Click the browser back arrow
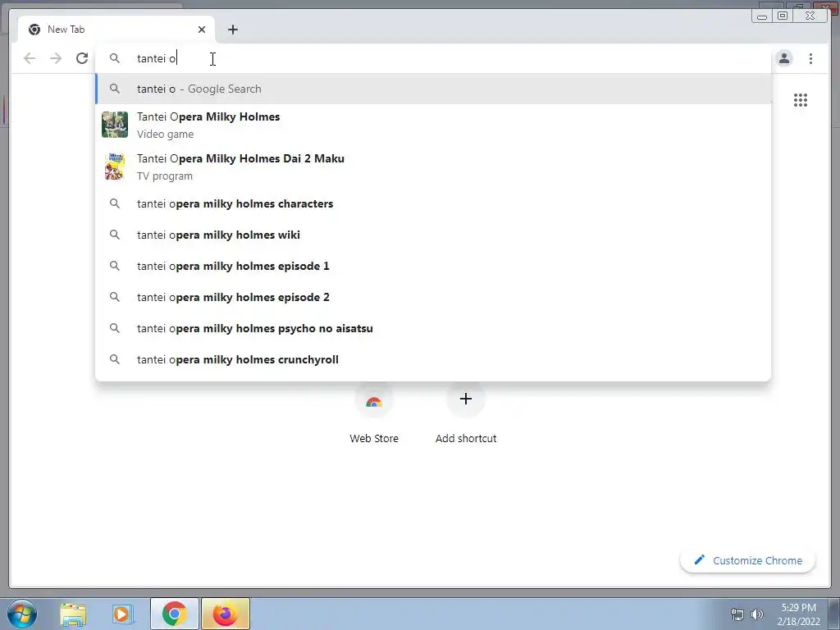Image resolution: width=840 pixels, height=630 pixels. click(x=30, y=58)
